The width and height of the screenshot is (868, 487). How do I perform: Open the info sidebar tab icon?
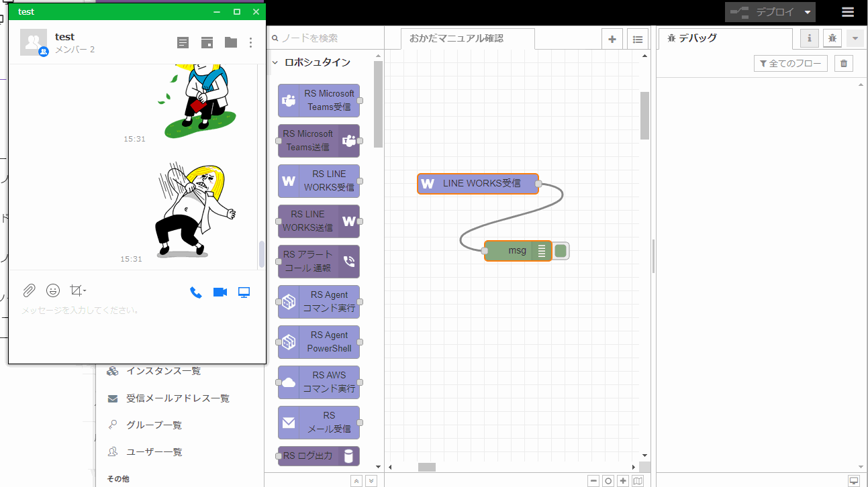[809, 38]
